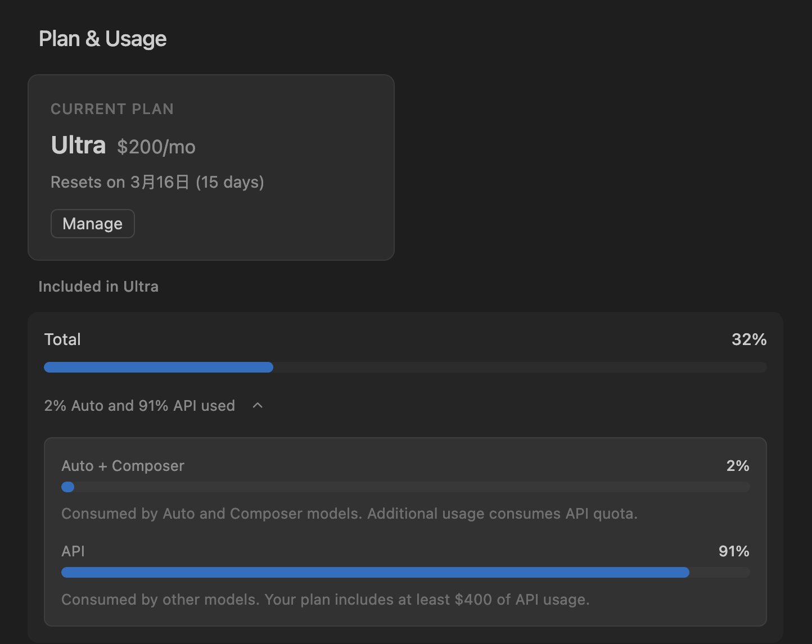Viewport: 812px width, 644px height.
Task: Collapse the usage breakdown chevron
Action: (x=258, y=406)
